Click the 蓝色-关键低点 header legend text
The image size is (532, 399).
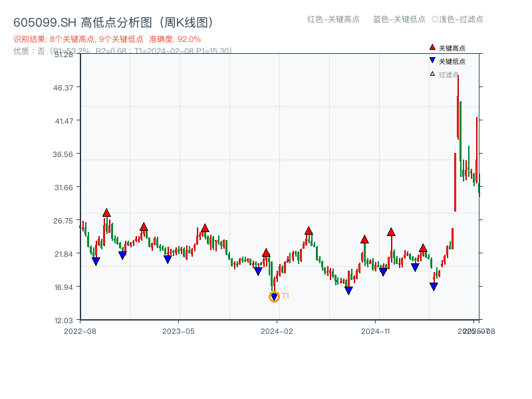(399, 19)
